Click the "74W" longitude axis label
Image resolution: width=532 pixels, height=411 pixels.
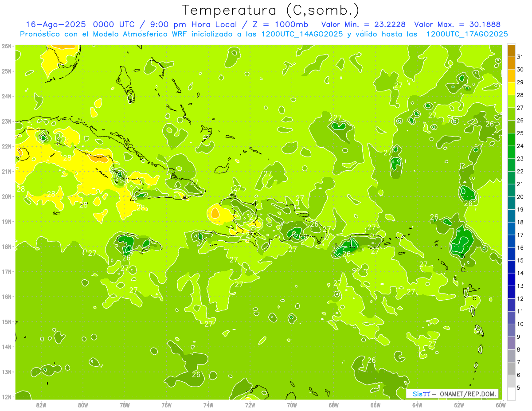208,405
